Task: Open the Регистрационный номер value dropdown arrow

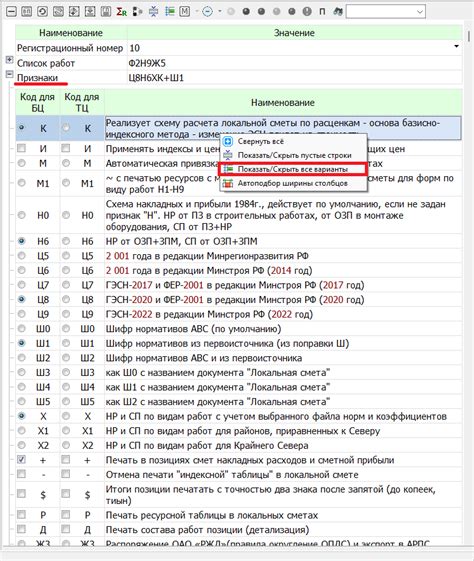Action: pyautogui.click(x=456, y=47)
